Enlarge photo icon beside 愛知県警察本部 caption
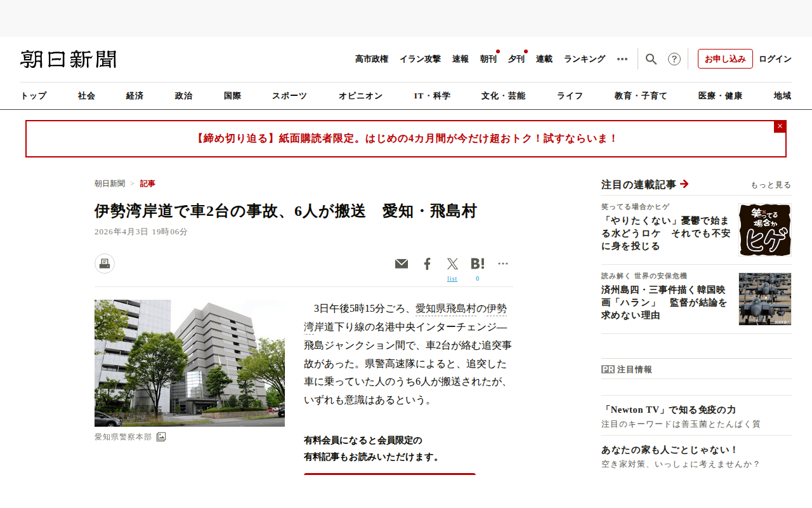This screenshot has height=508, width=812. [x=161, y=437]
